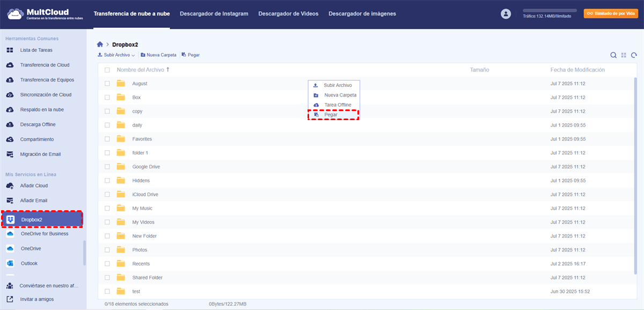Click the Añadir Cloud icon
644x310 pixels.
pos(10,186)
